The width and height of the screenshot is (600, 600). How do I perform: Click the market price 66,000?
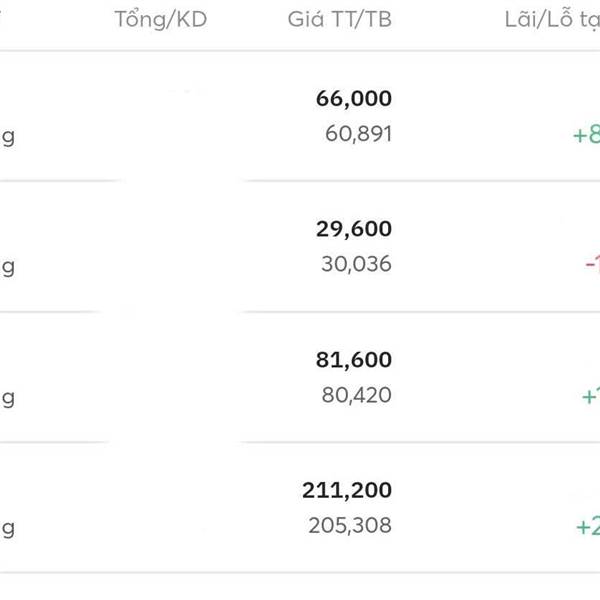353,99
